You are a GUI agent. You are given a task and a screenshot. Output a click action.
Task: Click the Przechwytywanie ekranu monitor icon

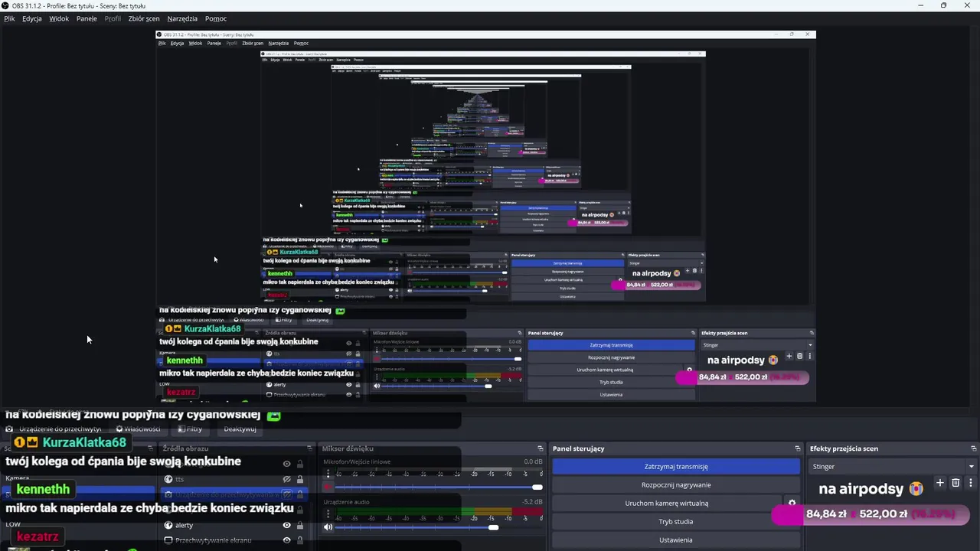tap(168, 540)
